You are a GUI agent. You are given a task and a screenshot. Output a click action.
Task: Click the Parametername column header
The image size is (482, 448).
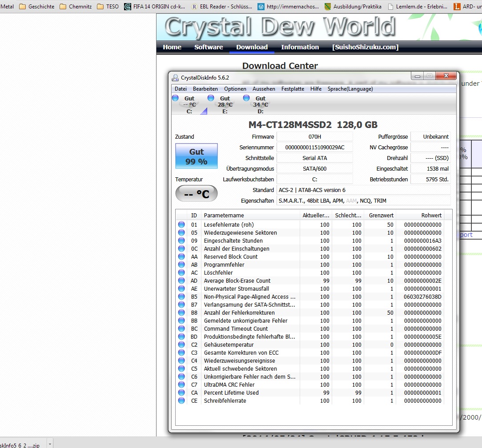point(250,216)
